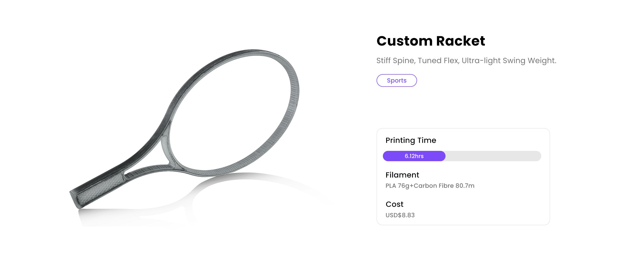Click the Printing Time label
644x260 pixels.
coord(411,140)
